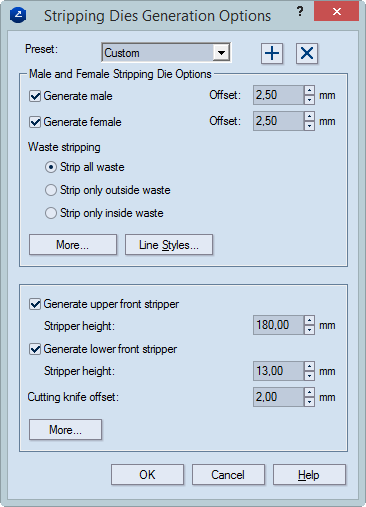366x507 pixels.
Task: Decrease Generate female offset value
Action: coord(310,126)
